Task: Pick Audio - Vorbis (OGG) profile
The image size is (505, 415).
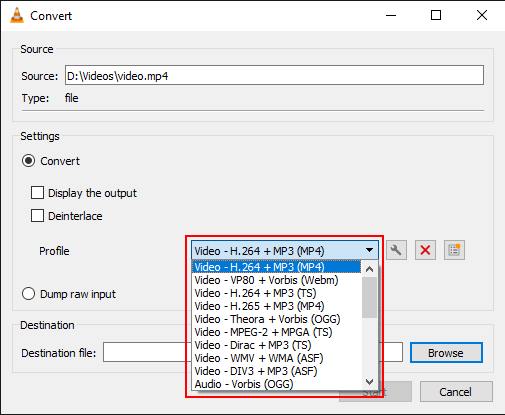Action: (x=276, y=384)
